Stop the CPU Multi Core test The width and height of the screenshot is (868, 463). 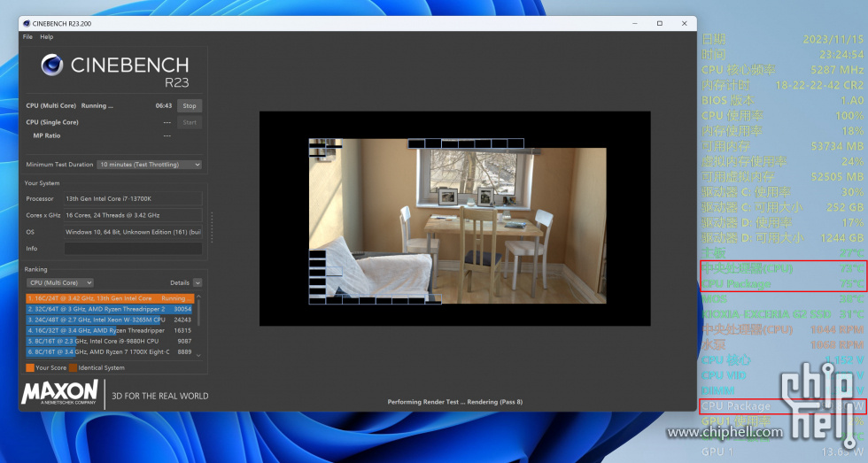[x=190, y=105]
